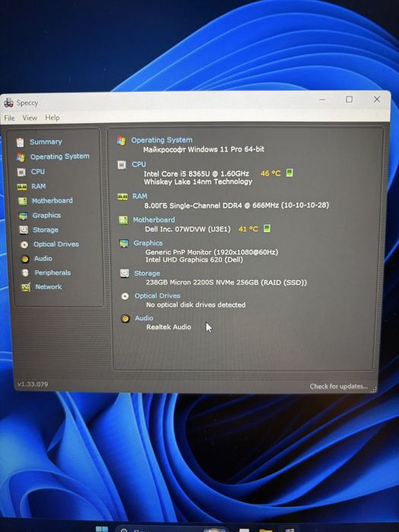Viewport: 399px width, 532px height.
Task: Click the Windows flag icon in summary panel
Action: (121, 141)
